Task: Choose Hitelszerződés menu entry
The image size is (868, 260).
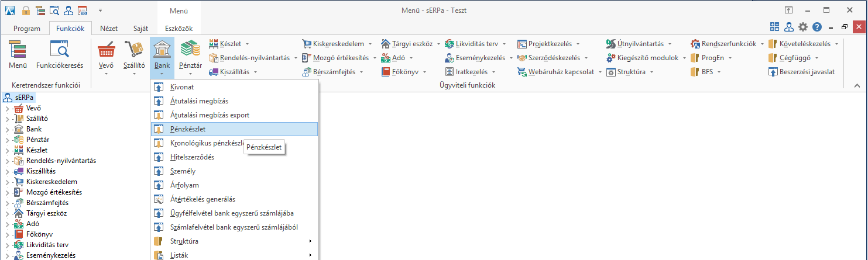Action: [234, 157]
